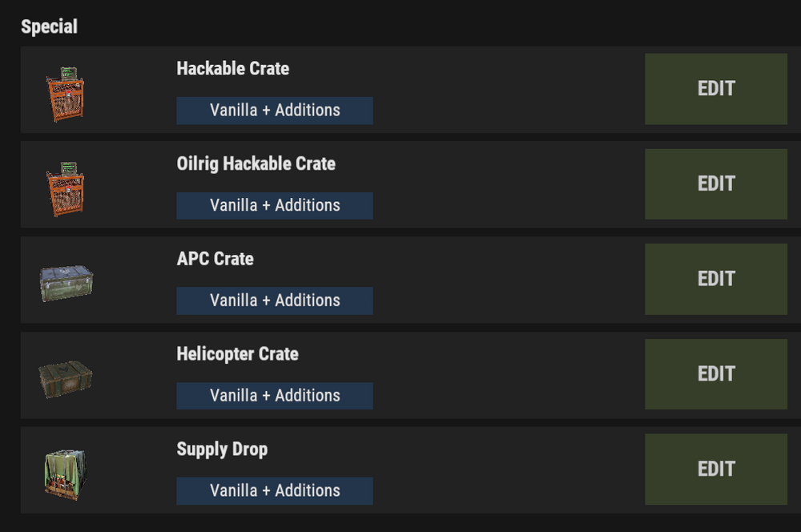Open Hackable Crate's Vanilla + Additions selector
Viewport: 801px width, 532px height.
pyautogui.click(x=275, y=111)
